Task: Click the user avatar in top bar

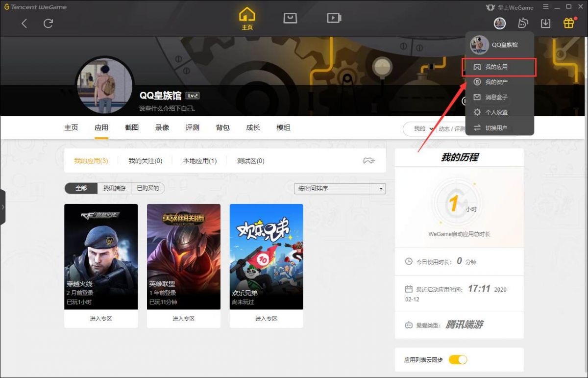Action: [x=499, y=23]
